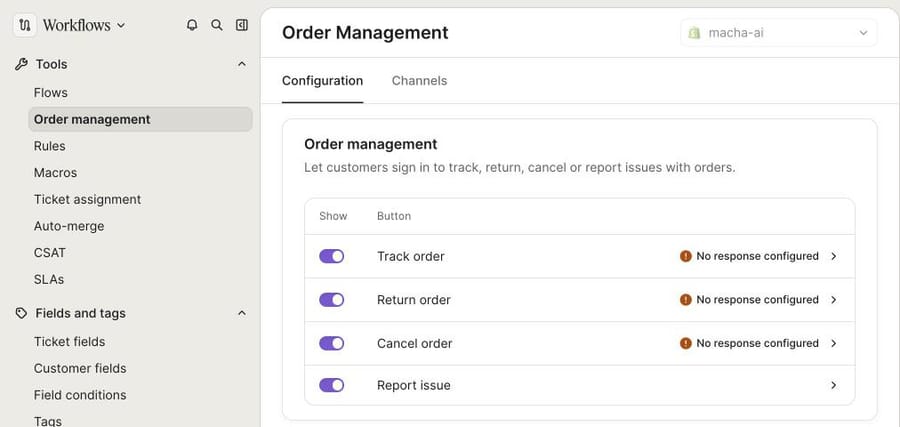Open Rules in the sidebar
This screenshot has height=427, width=900.
49,146
